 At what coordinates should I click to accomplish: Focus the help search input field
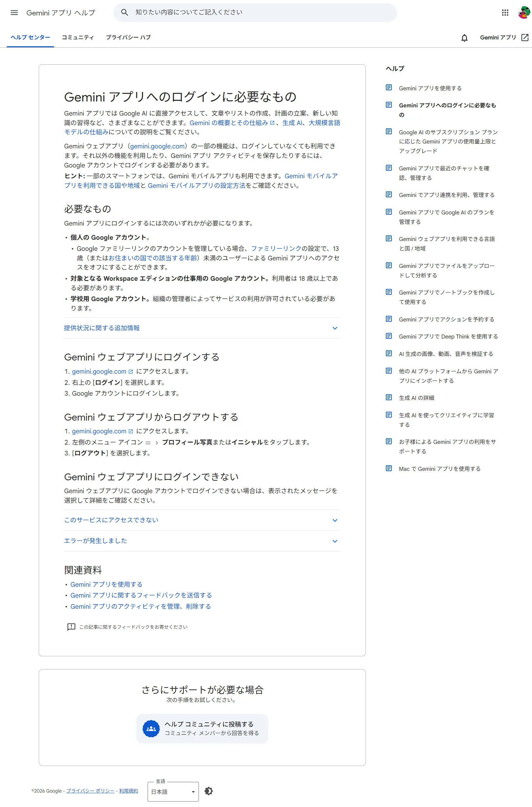[x=255, y=12]
